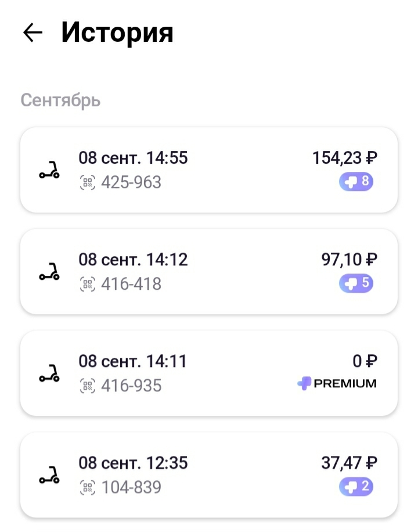Tap QR code icon beside 416-418
Image resolution: width=418 pixels, height=532 pixels.
(x=87, y=285)
